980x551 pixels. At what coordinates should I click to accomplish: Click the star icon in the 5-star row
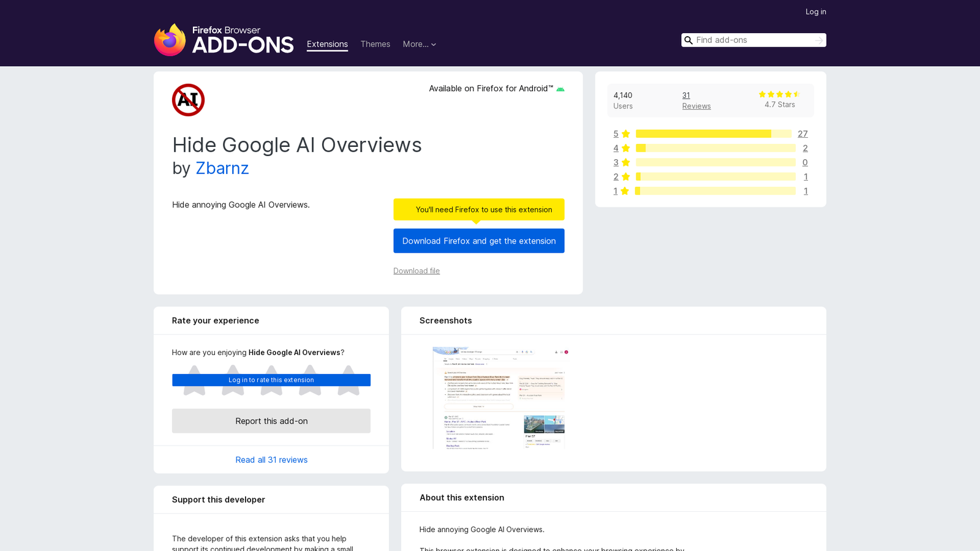pos(625,134)
